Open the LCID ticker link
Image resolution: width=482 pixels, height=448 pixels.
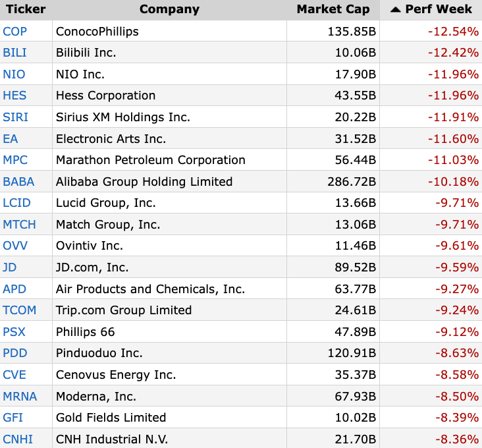coord(16,203)
